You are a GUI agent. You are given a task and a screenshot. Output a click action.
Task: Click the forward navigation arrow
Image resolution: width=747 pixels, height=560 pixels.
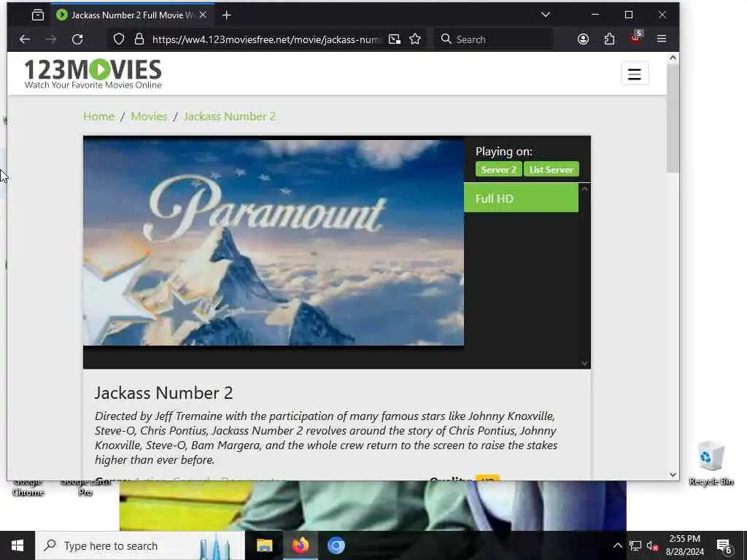(x=51, y=39)
